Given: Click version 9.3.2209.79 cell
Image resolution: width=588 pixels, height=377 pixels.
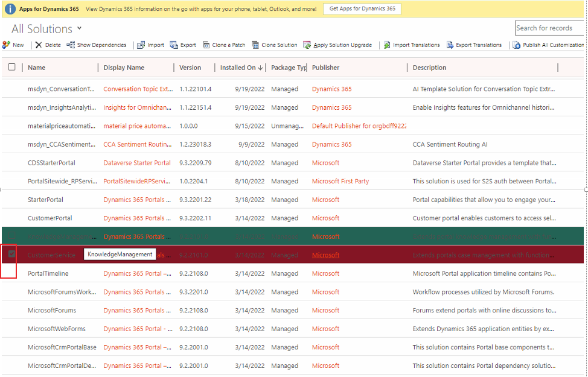Looking at the screenshot, I should click(x=196, y=163).
